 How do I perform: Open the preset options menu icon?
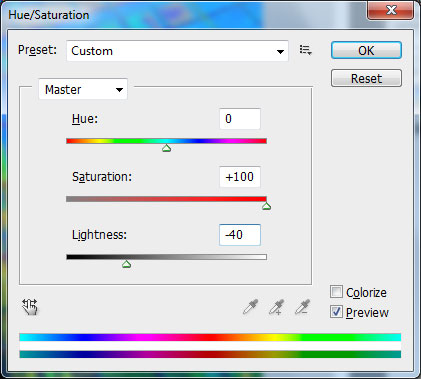(x=305, y=50)
